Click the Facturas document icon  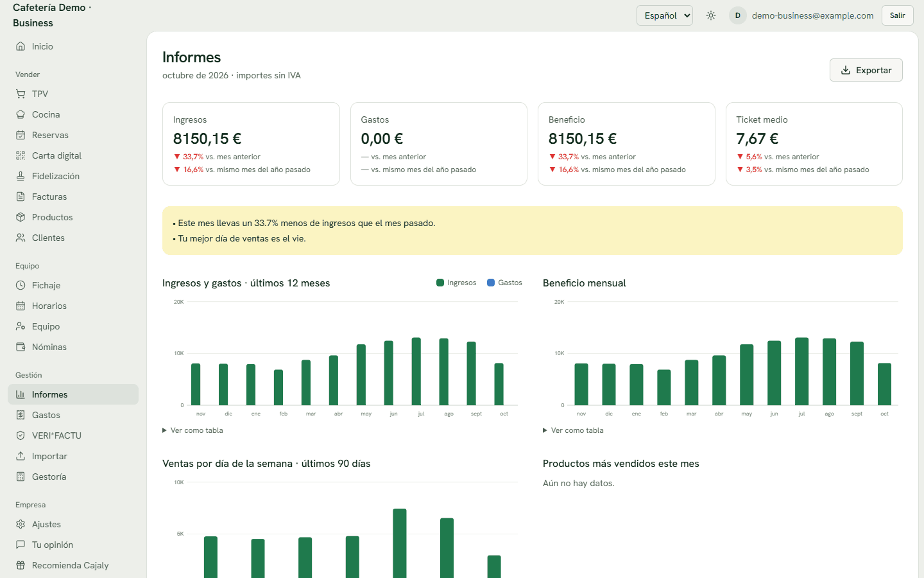click(21, 197)
